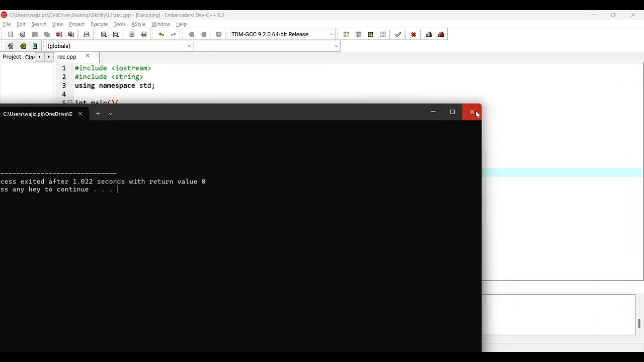
Task: Click the Unindent icon in the toolbar
Action: [x=203, y=34]
